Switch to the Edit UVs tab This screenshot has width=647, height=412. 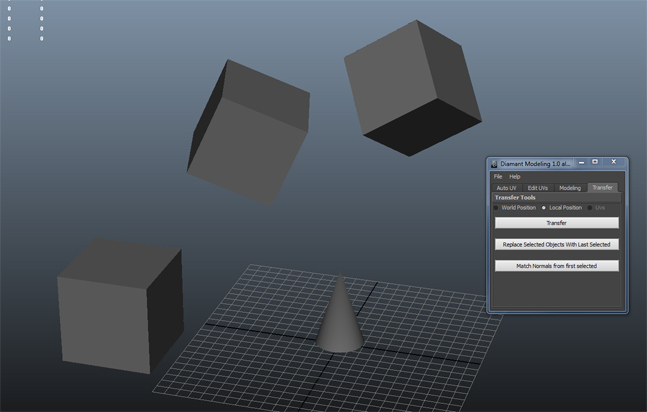click(538, 187)
